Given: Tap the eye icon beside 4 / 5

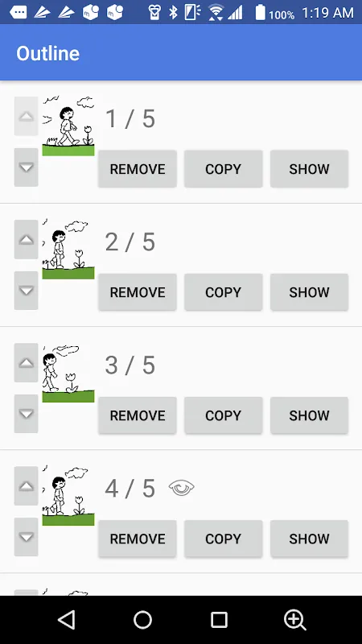Looking at the screenshot, I should click(182, 488).
